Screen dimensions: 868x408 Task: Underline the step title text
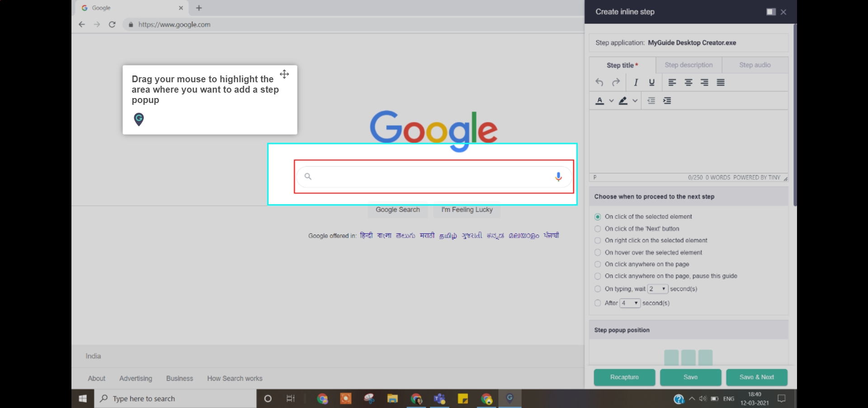[651, 82]
